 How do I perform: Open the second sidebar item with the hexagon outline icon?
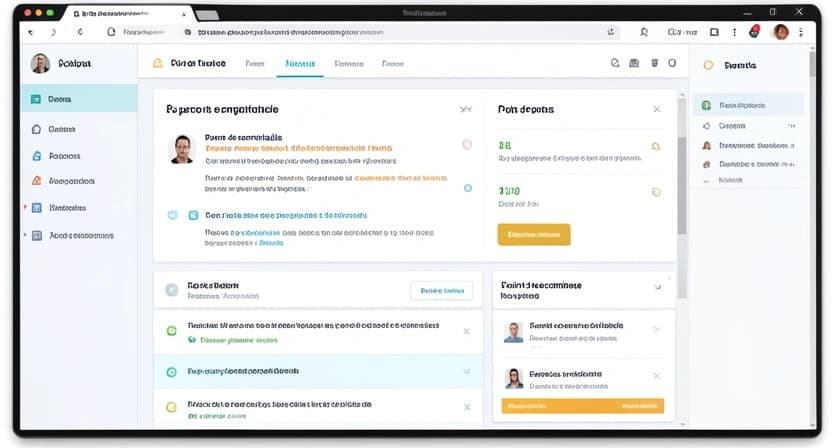coord(79,129)
